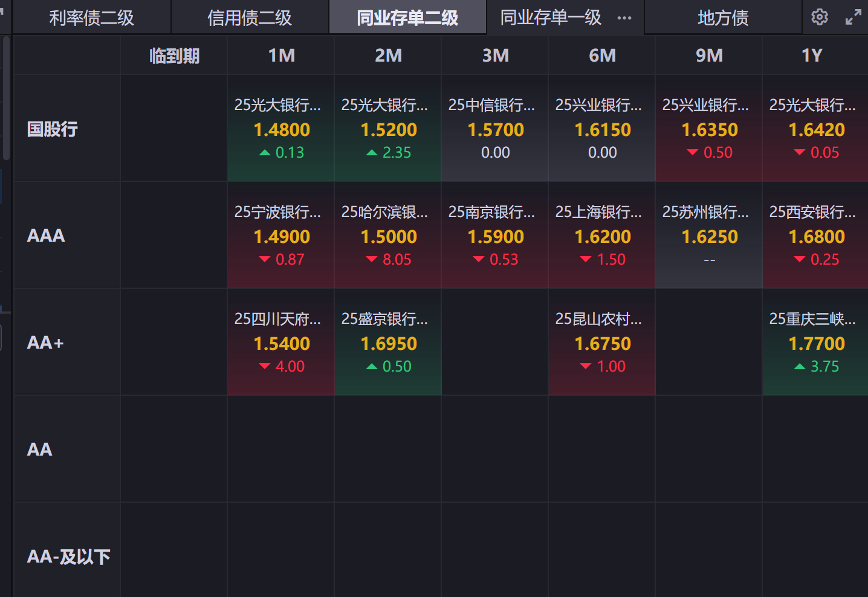Switch to the 信用债二级 tab
The width and height of the screenshot is (868, 597).
tap(250, 18)
